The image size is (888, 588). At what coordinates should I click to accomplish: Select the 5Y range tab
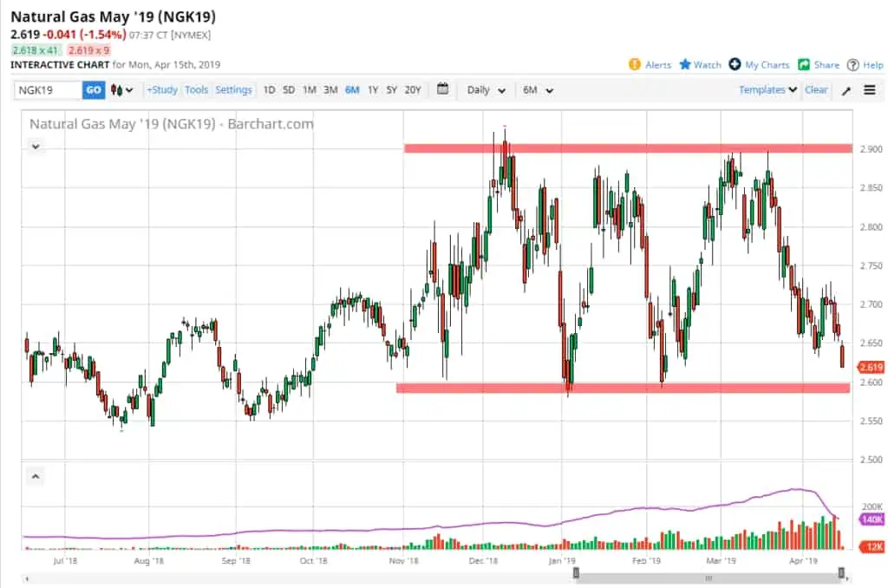tap(391, 90)
